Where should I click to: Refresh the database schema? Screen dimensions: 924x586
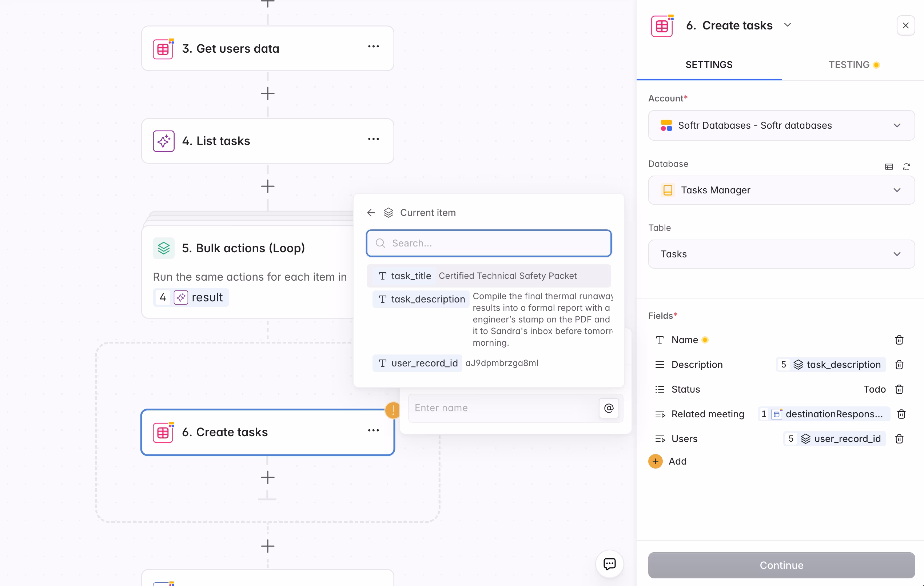pos(907,167)
